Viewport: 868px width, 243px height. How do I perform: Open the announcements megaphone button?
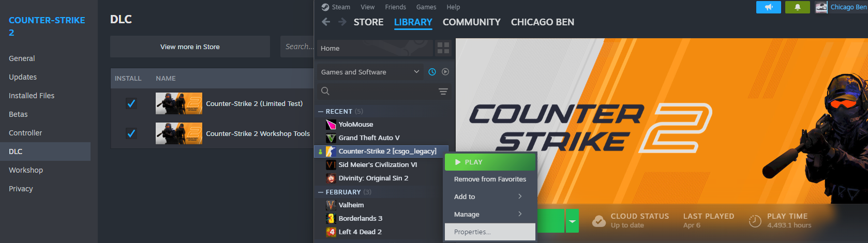click(769, 7)
